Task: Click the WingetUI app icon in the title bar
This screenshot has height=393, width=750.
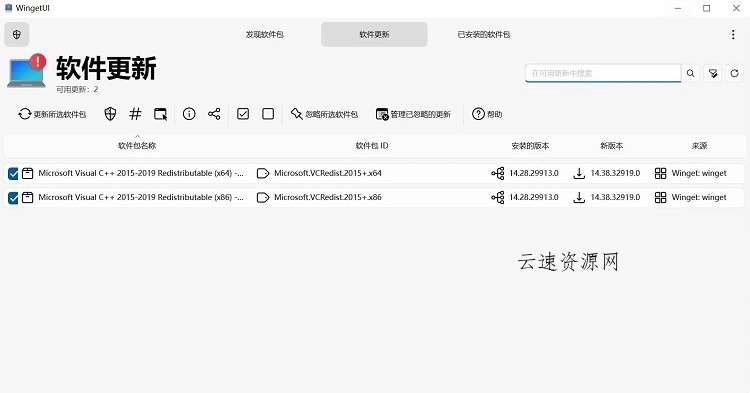Action: 8,8
